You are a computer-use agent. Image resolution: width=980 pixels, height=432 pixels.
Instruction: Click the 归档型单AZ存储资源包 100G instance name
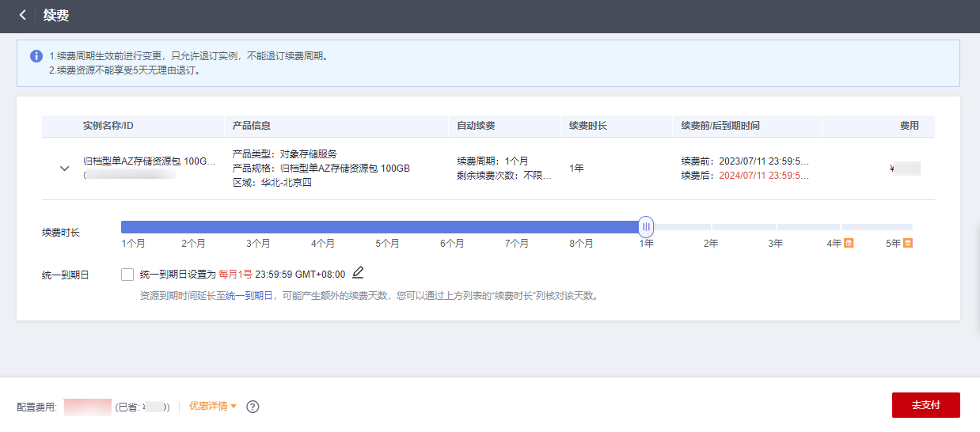pos(149,161)
